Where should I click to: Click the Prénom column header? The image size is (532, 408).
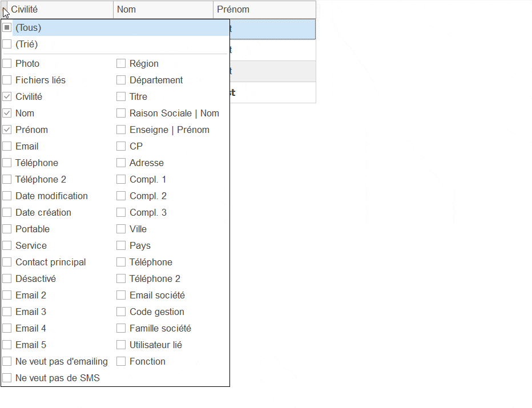[x=264, y=9]
